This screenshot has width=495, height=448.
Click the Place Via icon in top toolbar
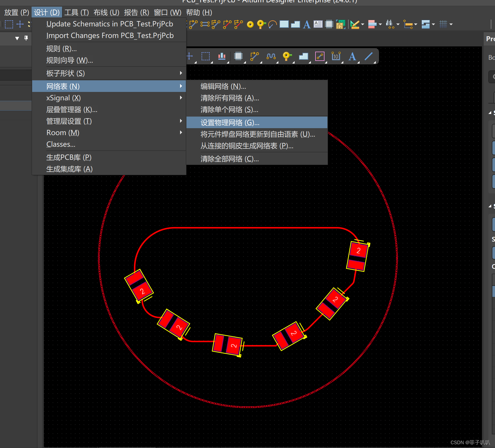point(261,24)
